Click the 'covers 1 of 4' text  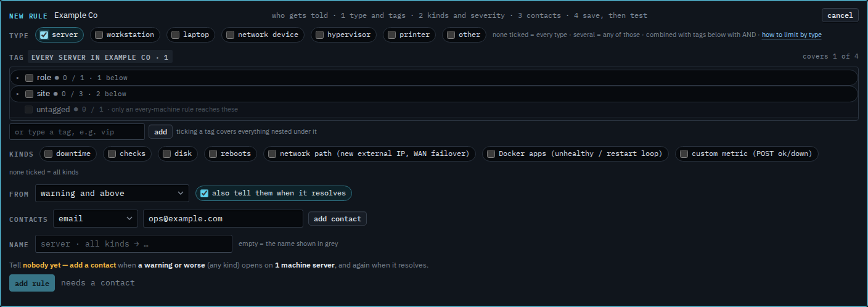(830, 57)
